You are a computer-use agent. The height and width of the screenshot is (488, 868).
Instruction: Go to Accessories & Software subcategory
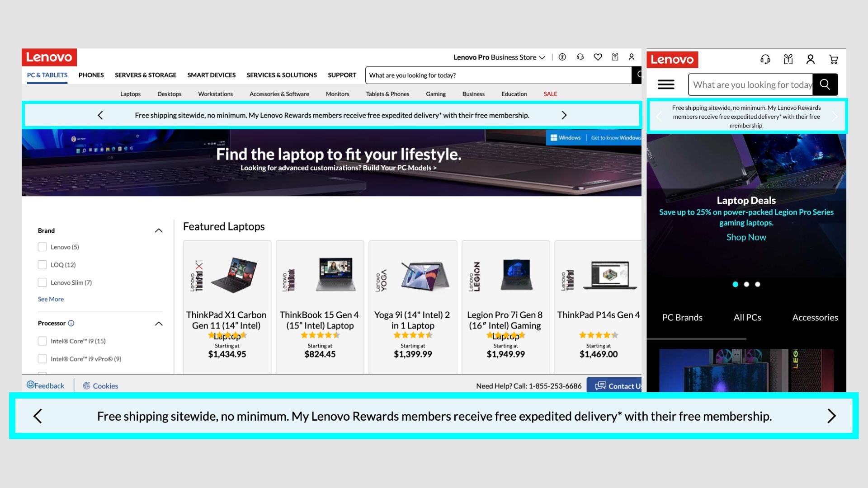[x=279, y=94]
